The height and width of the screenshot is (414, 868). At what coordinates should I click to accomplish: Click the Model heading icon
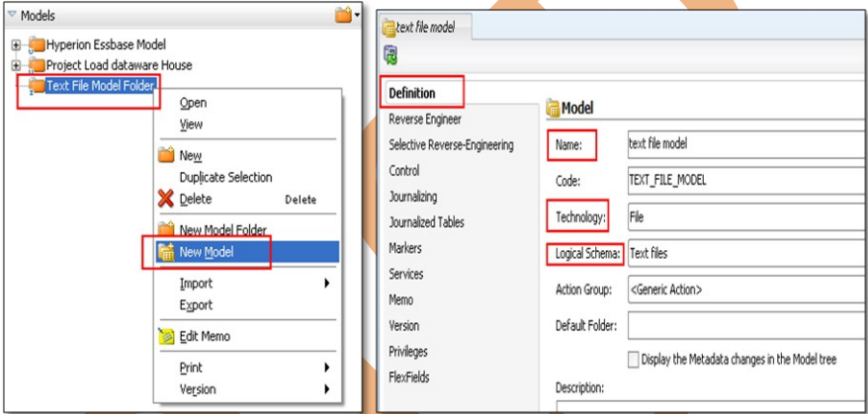click(x=553, y=108)
